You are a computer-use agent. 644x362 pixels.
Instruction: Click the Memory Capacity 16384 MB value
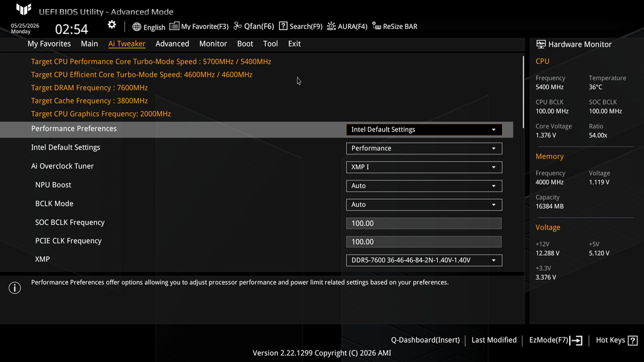(x=550, y=206)
